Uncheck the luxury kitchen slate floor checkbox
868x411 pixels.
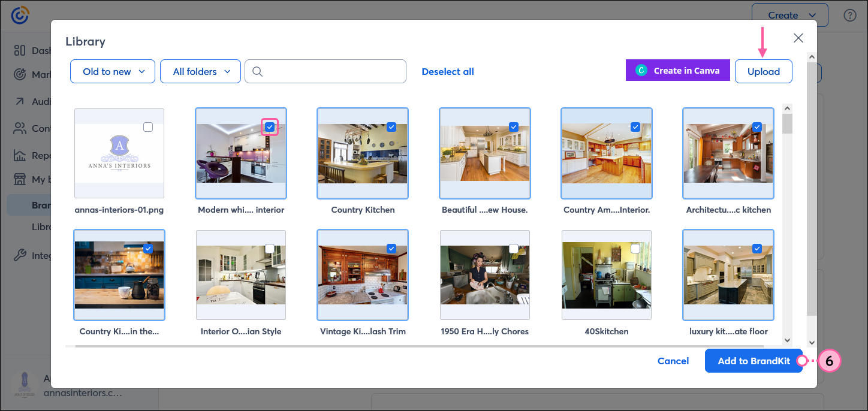[757, 249]
